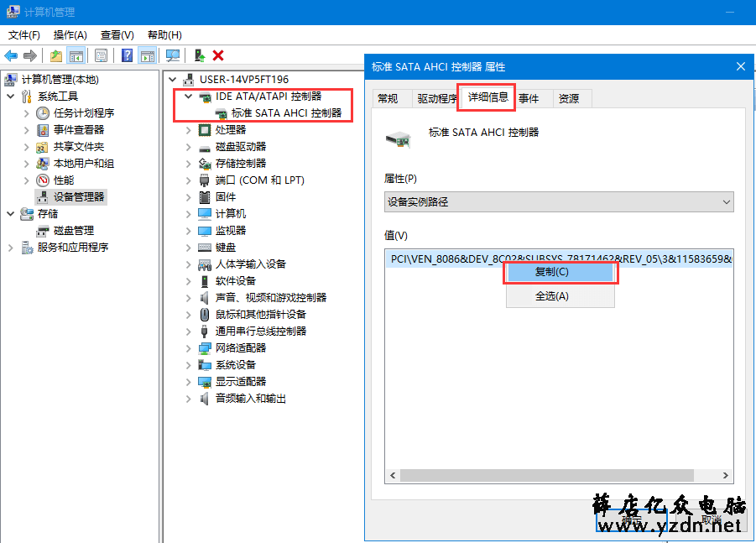Open the blue Help question mark icon
The image size is (756, 543).
coord(127,56)
